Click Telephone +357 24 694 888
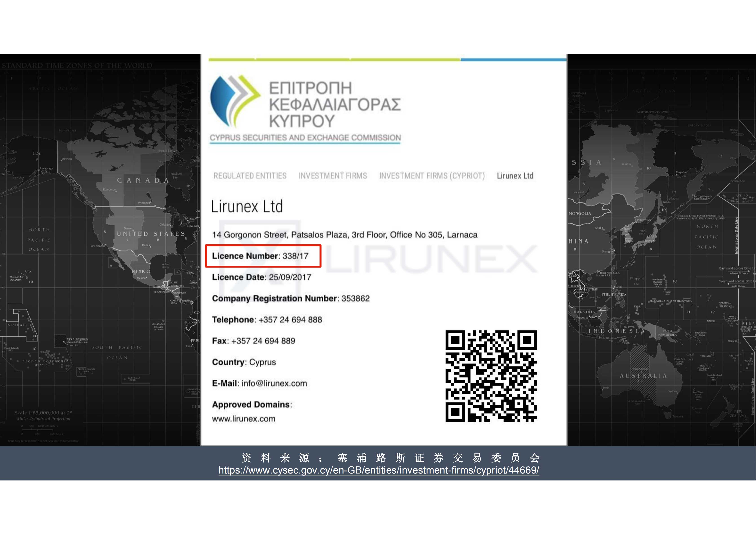The height and width of the screenshot is (535, 756). pyautogui.click(x=267, y=320)
